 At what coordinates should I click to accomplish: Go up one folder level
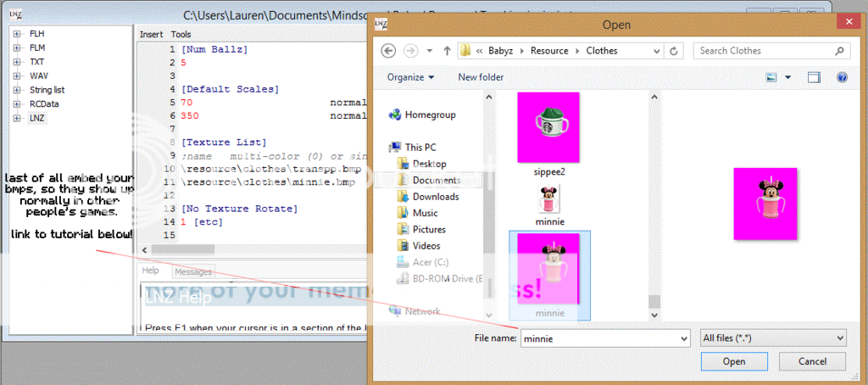448,50
